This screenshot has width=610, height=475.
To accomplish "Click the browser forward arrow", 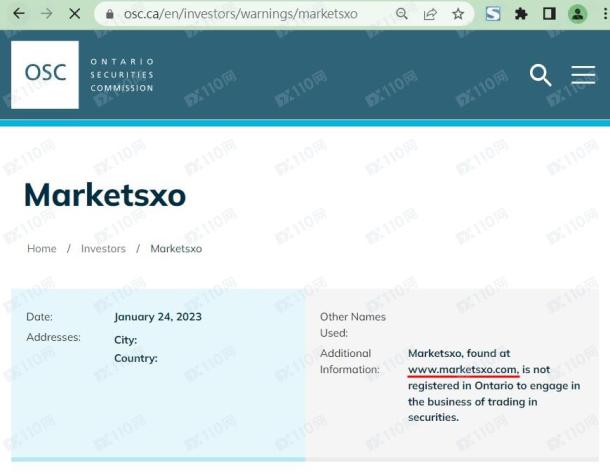I will click(x=47, y=14).
